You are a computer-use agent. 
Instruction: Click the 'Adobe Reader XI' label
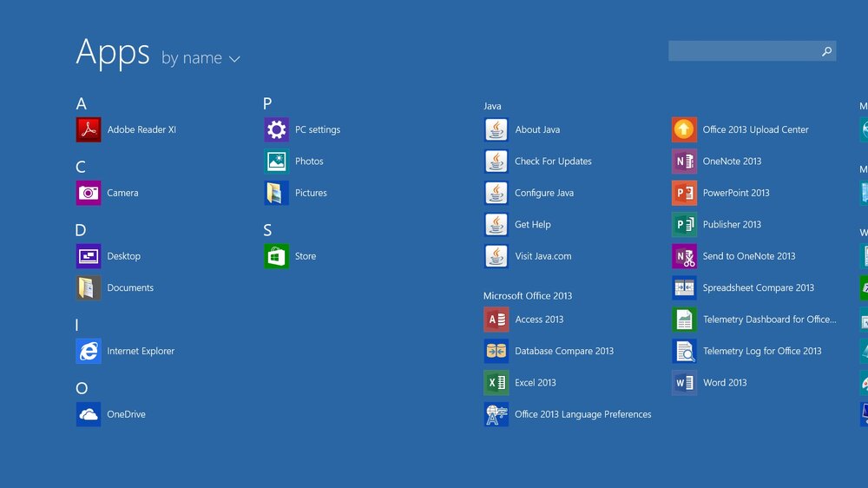[x=141, y=129]
